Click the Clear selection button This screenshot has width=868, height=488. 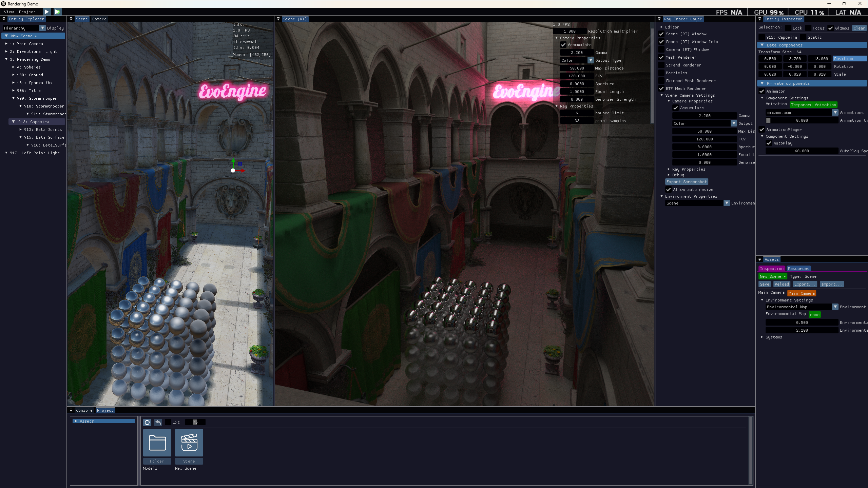tap(859, 28)
